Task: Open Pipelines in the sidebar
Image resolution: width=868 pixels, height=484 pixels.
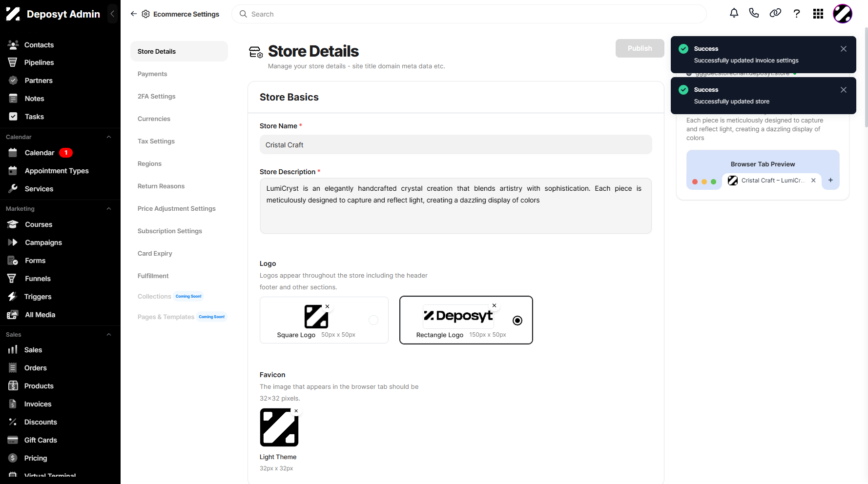Action: [x=39, y=62]
